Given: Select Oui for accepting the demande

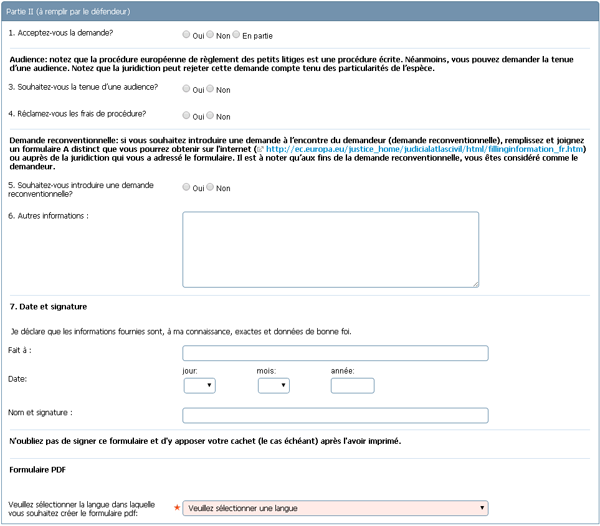Looking at the screenshot, I should (186, 34).
